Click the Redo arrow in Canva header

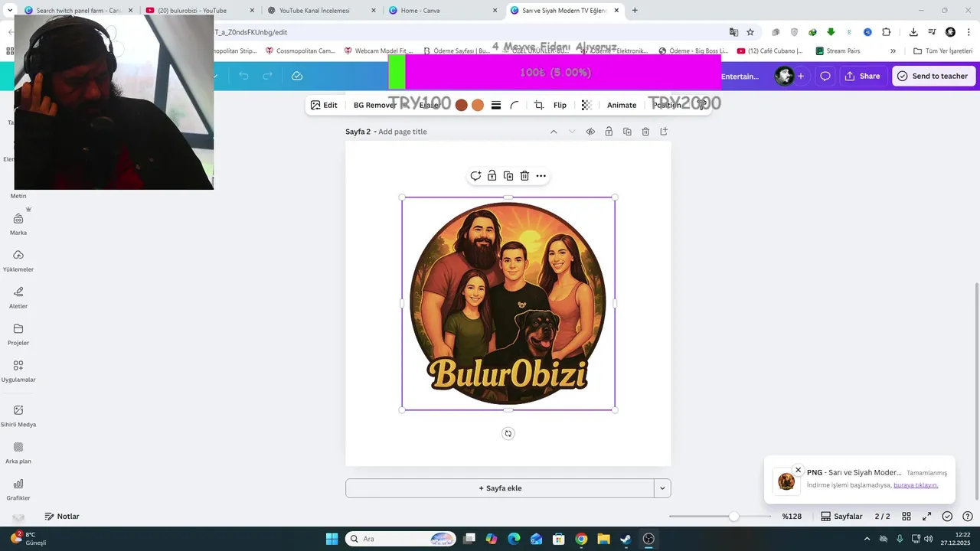coord(267,76)
